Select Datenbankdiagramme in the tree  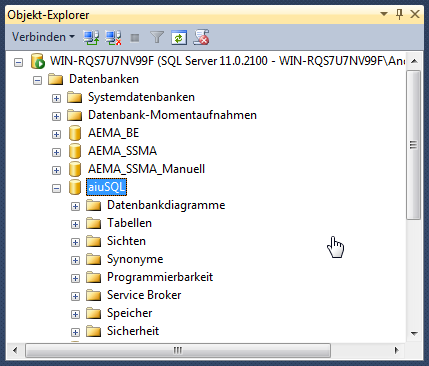tap(166, 205)
